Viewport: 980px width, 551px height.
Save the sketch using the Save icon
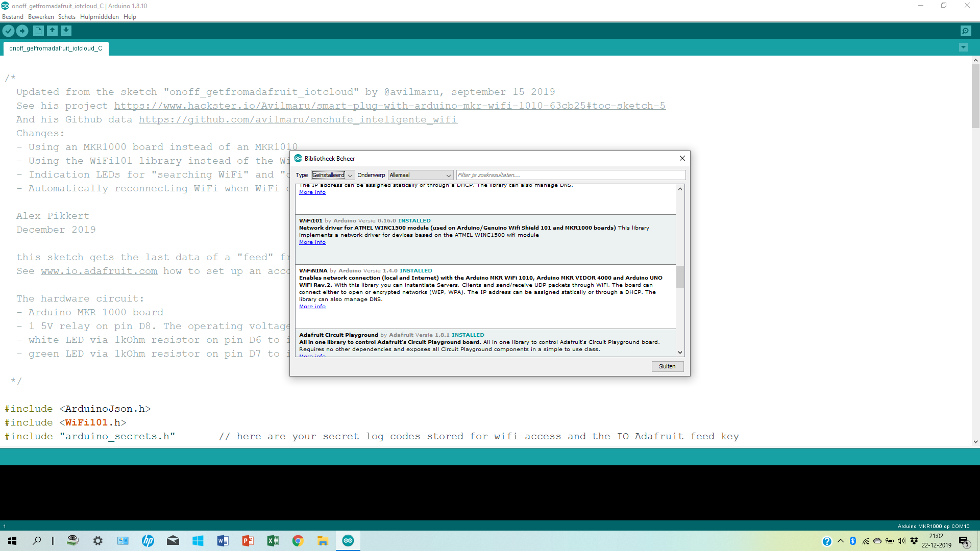(x=66, y=31)
